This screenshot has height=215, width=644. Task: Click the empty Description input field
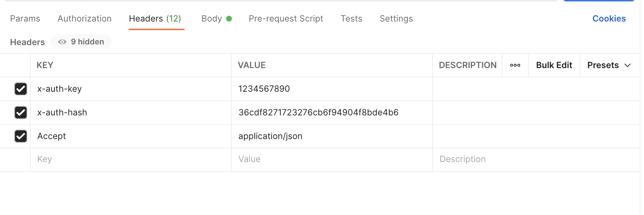(x=535, y=159)
